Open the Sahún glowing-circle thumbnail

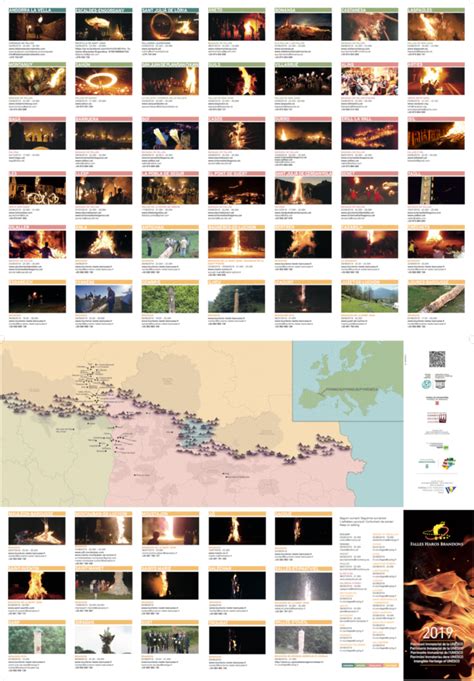tap(104, 81)
